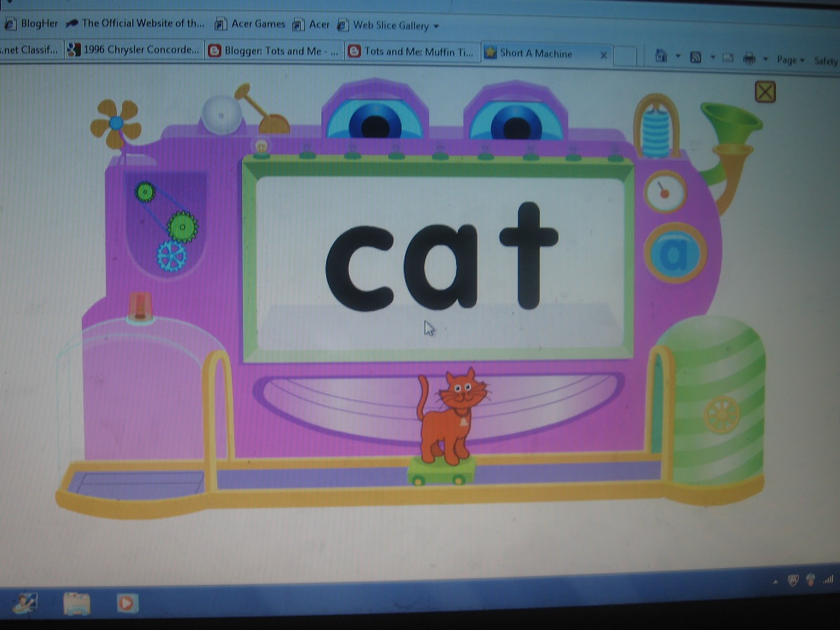Open the network signal tray icon
Image resolution: width=840 pixels, height=630 pixels.
click(828, 580)
